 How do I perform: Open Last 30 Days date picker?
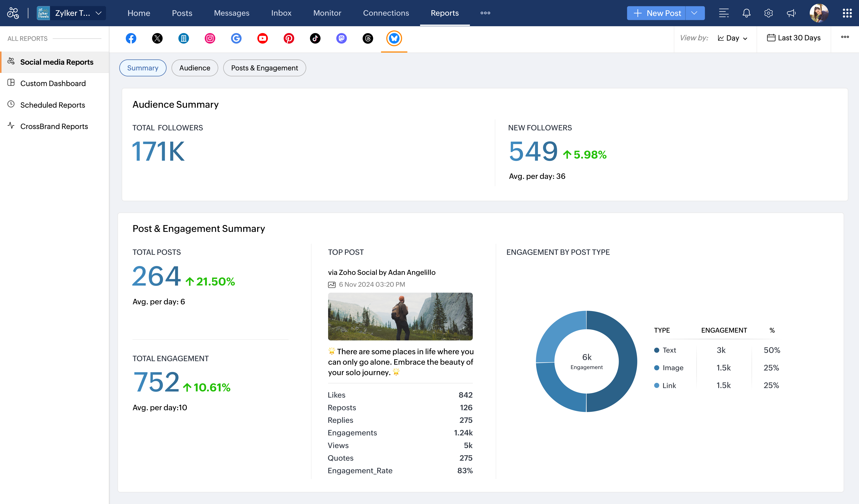[x=794, y=38]
